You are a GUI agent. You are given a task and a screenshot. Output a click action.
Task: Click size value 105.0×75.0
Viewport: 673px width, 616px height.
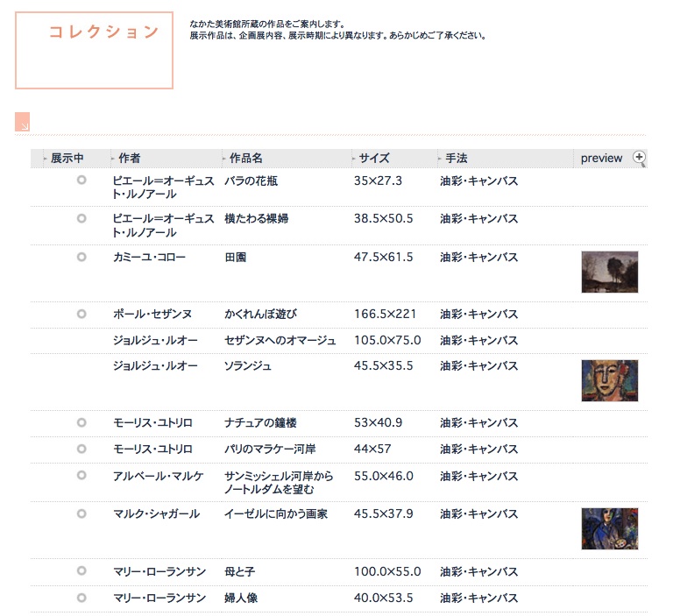coord(387,340)
